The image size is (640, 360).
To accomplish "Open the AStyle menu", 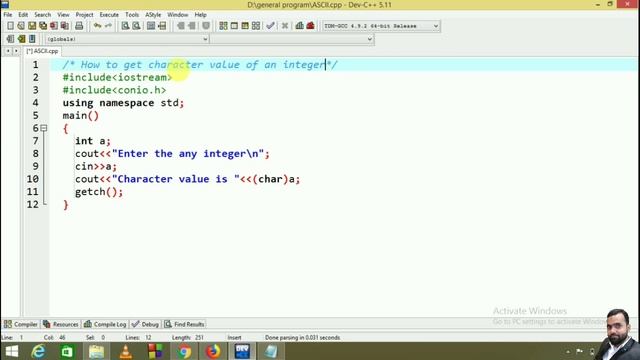I will (153, 15).
